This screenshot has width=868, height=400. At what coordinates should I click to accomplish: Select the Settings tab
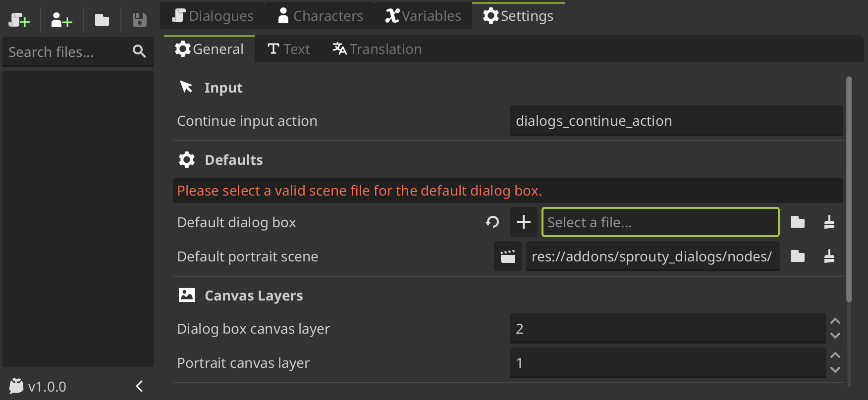click(x=518, y=16)
